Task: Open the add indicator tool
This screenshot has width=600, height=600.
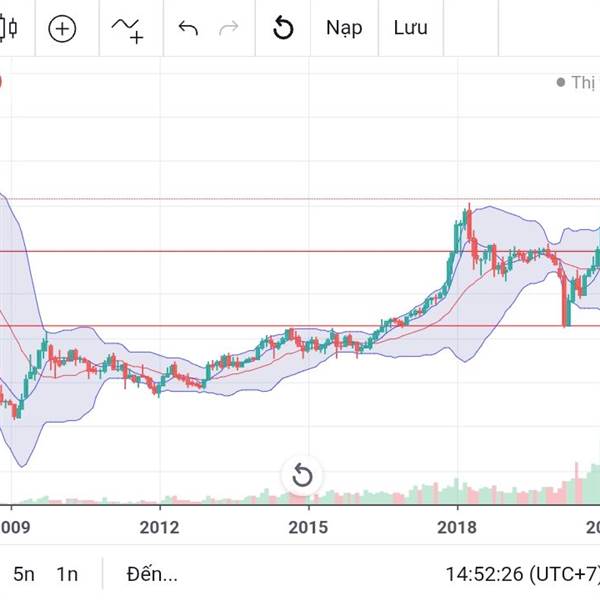Action: pos(127,28)
